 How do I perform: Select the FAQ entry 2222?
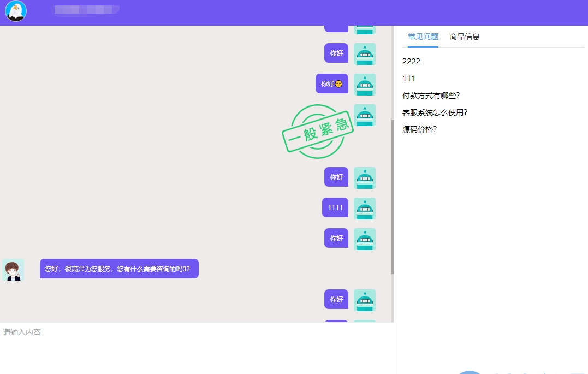pos(411,62)
